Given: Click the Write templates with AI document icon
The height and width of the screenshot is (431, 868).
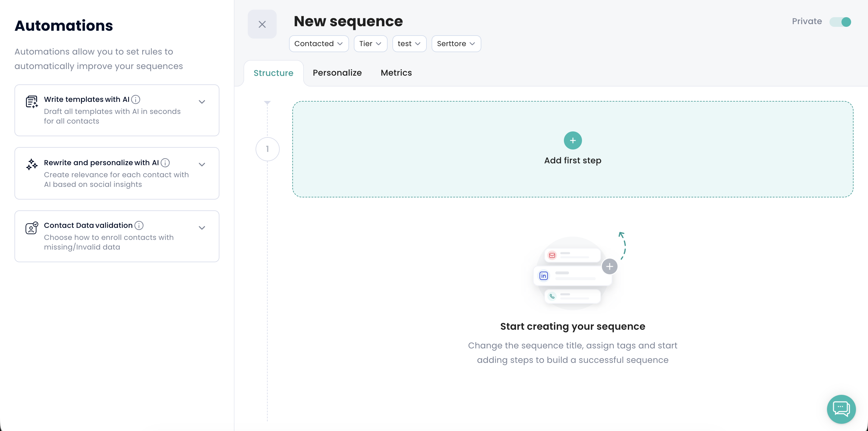Looking at the screenshot, I should pyautogui.click(x=32, y=102).
